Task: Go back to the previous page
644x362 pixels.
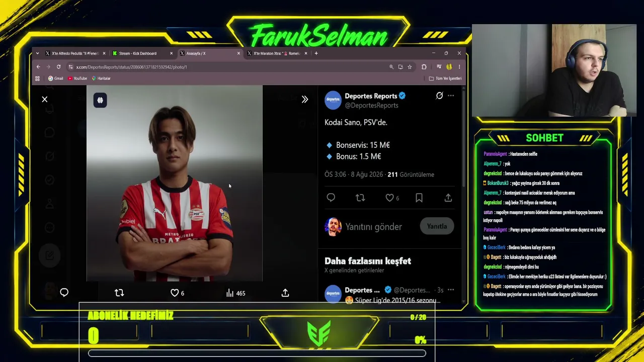Action: click(38, 67)
